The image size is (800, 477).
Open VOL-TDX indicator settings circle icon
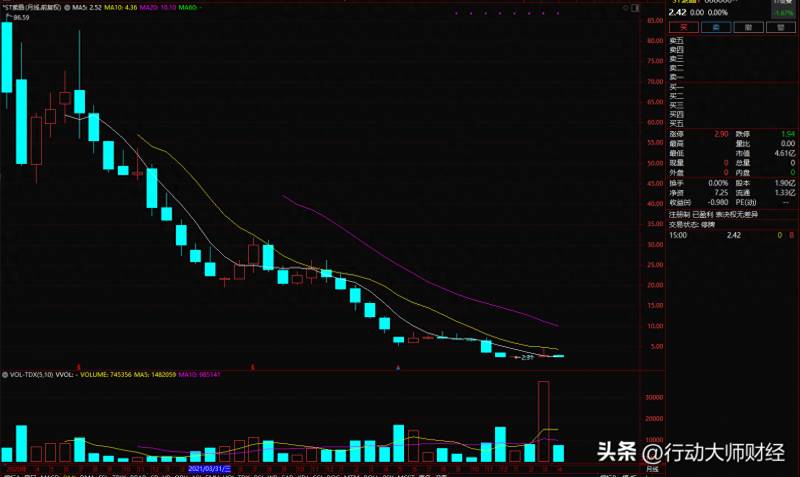[5, 374]
